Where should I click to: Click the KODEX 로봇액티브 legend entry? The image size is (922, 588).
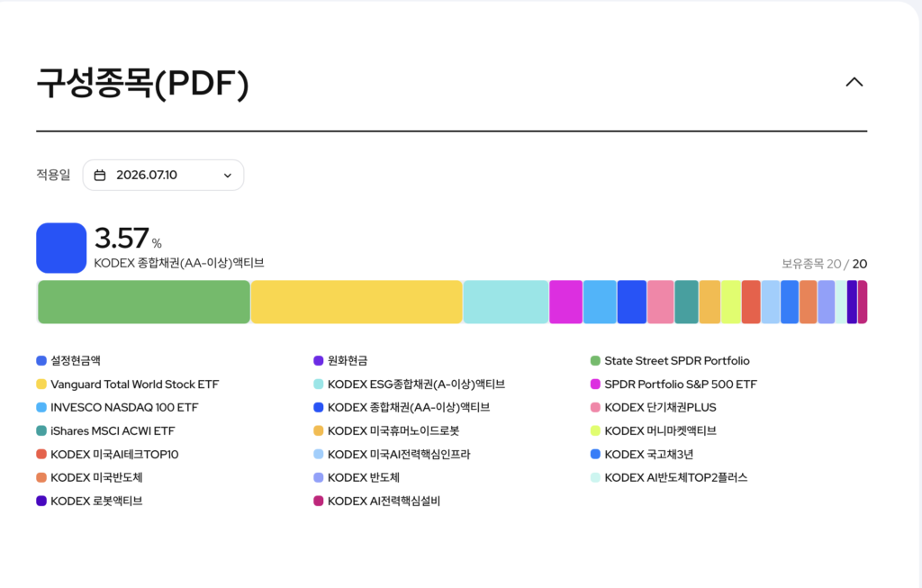point(89,501)
